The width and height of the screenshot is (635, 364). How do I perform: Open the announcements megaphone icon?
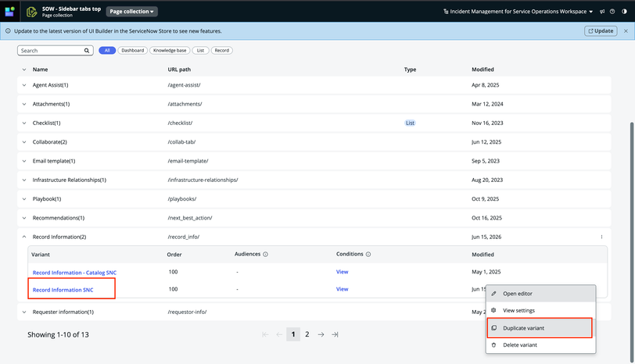602,11
